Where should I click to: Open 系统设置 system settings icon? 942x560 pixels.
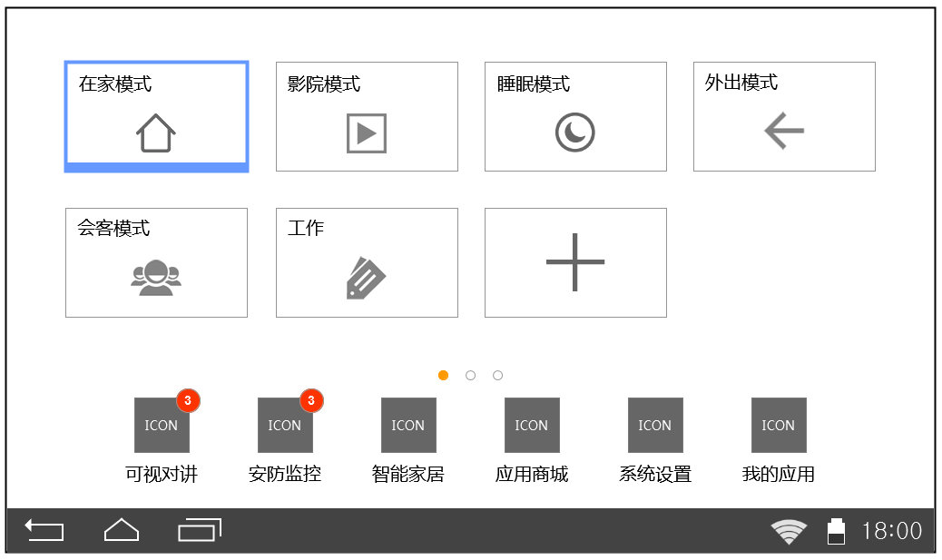tap(655, 425)
